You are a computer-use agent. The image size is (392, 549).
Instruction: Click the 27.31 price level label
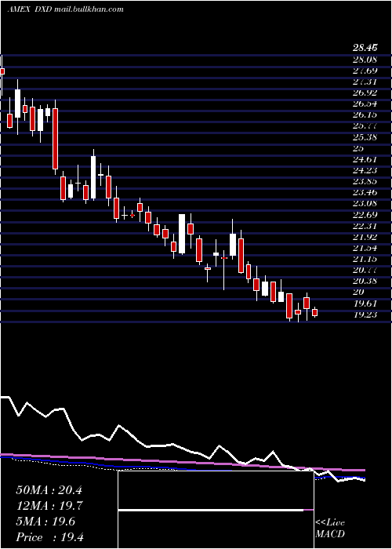(365, 82)
